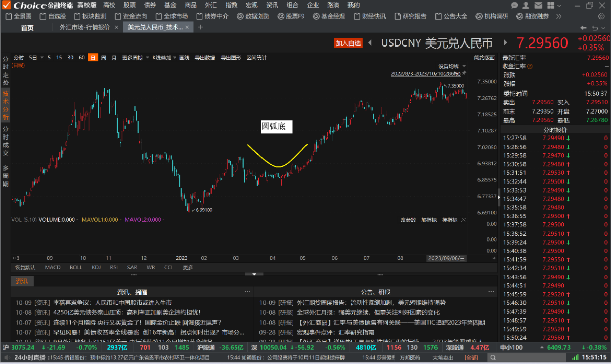The width and height of the screenshot is (611, 364).
Task: Add a new tab with plus button
Action: click(200, 27)
